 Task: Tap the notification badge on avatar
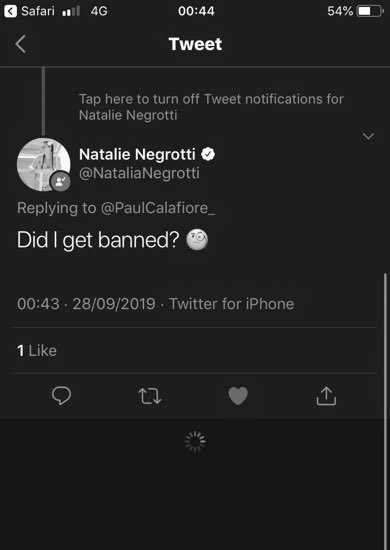[x=61, y=181]
